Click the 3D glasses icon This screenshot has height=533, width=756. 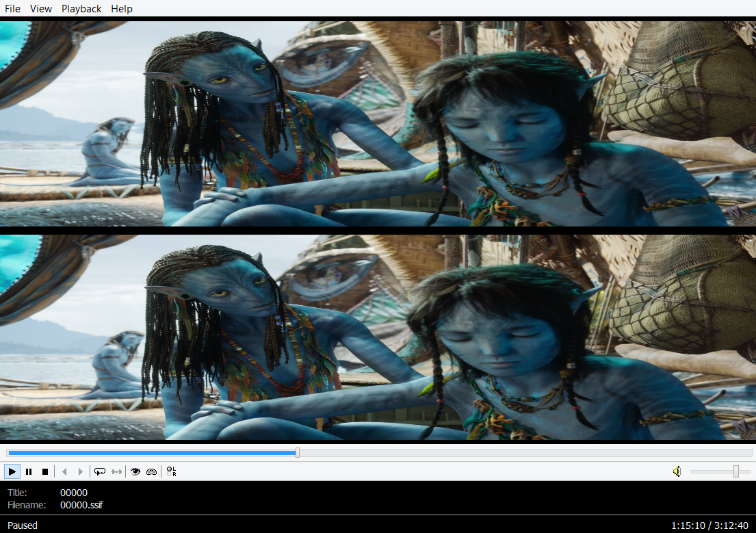(151, 471)
